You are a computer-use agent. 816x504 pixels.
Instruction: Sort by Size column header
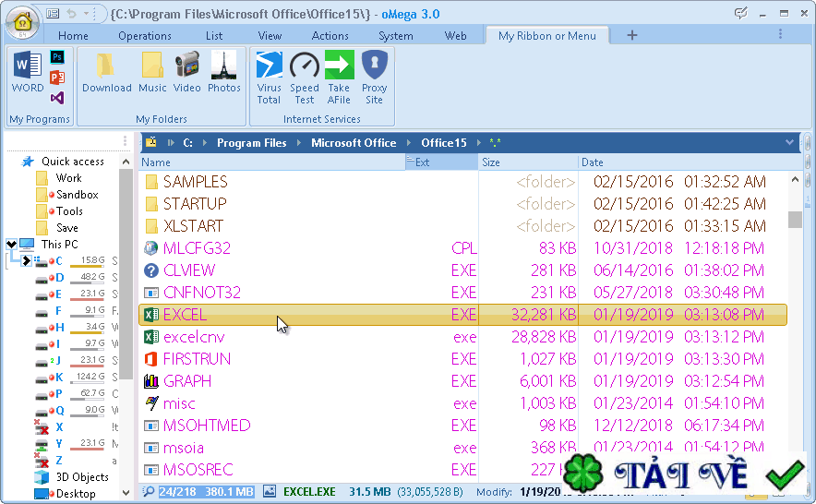tap(528, 162)
